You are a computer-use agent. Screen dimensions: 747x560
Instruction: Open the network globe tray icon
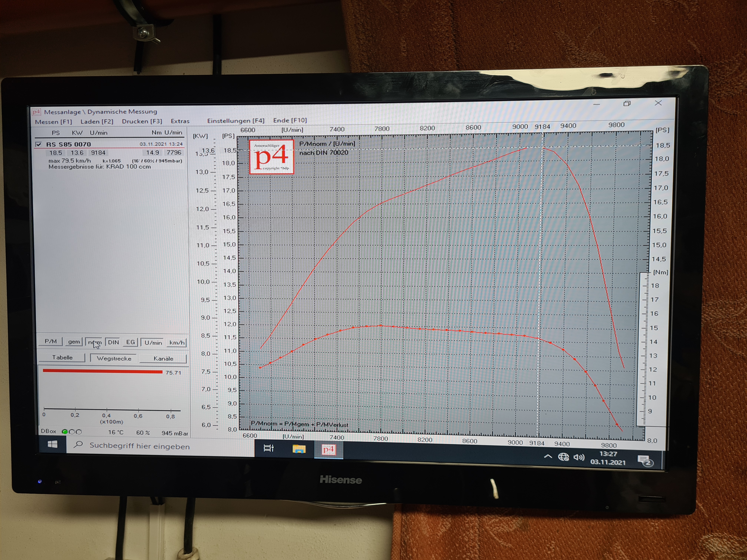pos(563,457)
